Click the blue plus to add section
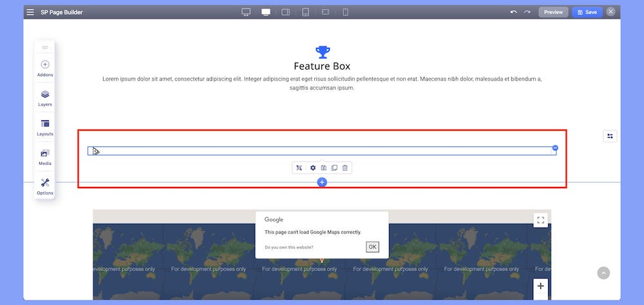Viewport: 644px width, 305px height. [322, 182]
